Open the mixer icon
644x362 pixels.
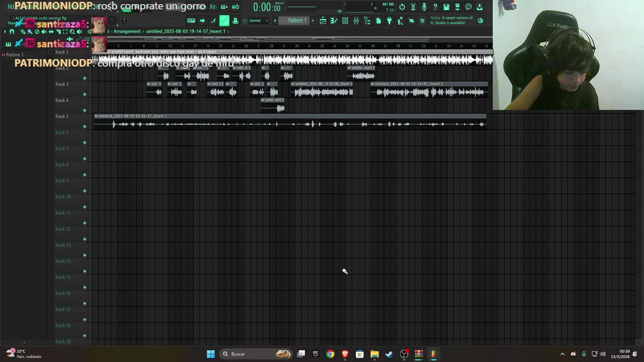point(356,21)
